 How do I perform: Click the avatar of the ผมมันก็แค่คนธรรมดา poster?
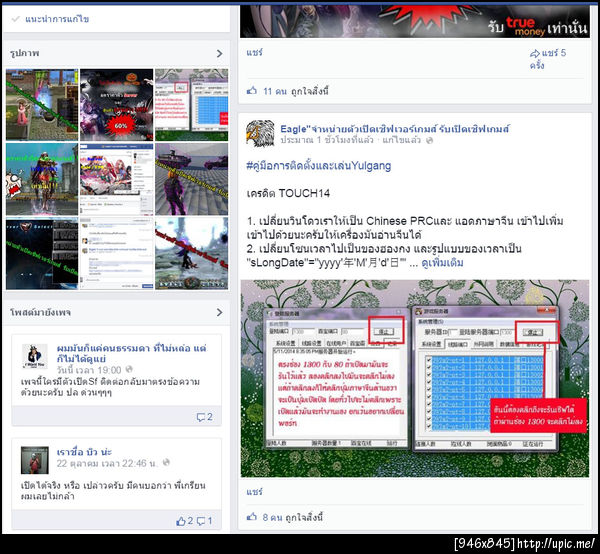tap(34, 356)
